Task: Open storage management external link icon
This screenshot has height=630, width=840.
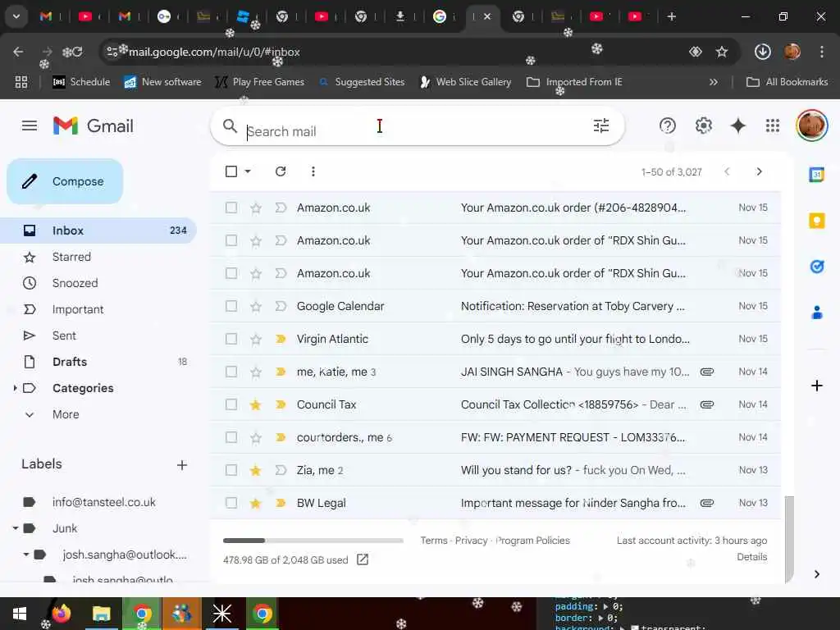Action: pos(363,559)
